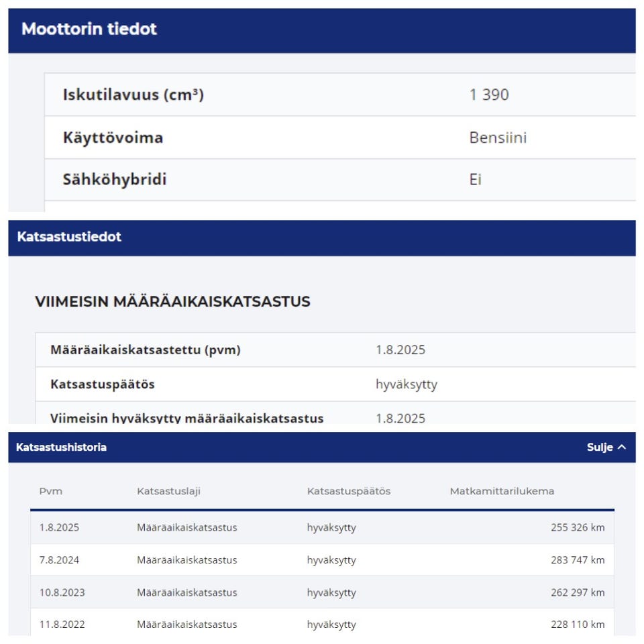Click the Matkamittarilukema column header
The width and height of the screenshot is (644, 644).
click(502, 491)
